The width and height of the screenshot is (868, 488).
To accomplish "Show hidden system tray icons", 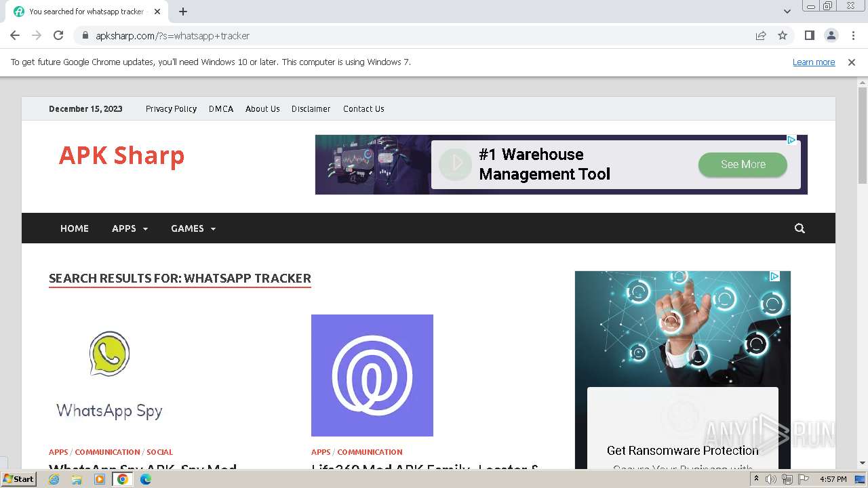I will [756, 479].
